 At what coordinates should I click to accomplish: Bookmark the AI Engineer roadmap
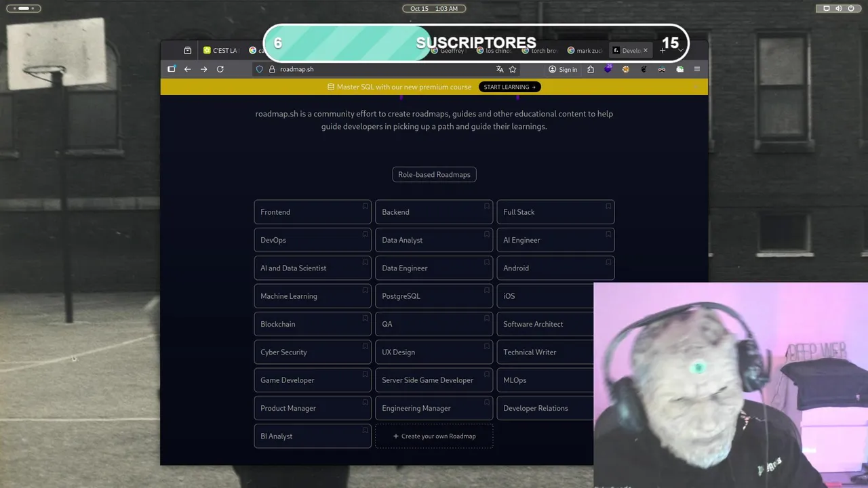(x=608, y=234)
